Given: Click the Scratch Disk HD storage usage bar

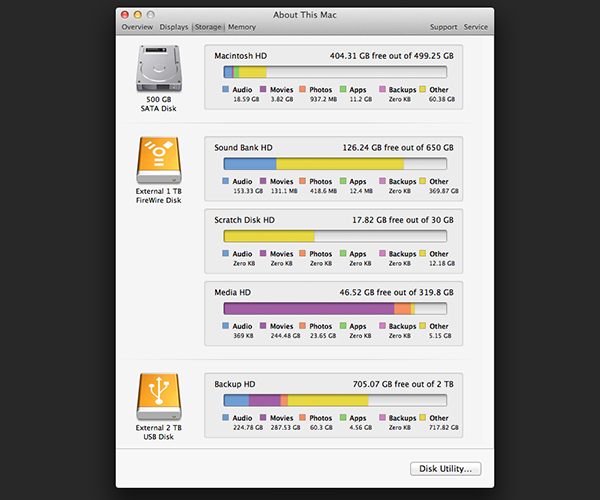Looking at the screenshot, I should (x=335, y=236).
